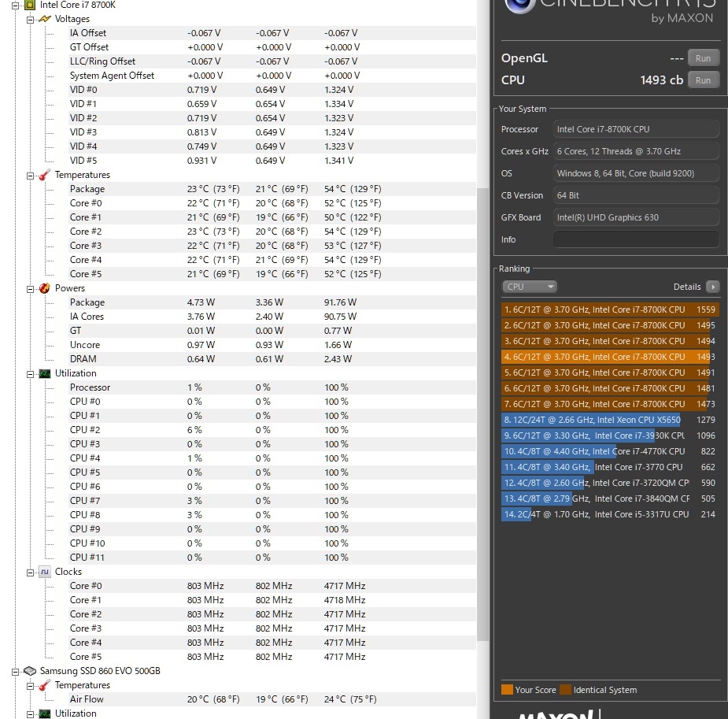Image resolution: width=728 pixels, height=719 pixels.
Task: Run the CPU benchmark
Action: pos(703,80)
